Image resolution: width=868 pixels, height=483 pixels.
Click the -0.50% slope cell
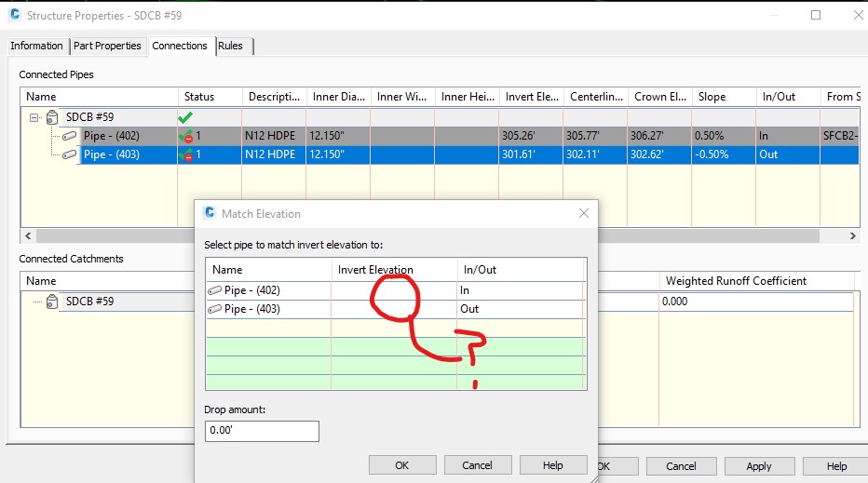724,154
